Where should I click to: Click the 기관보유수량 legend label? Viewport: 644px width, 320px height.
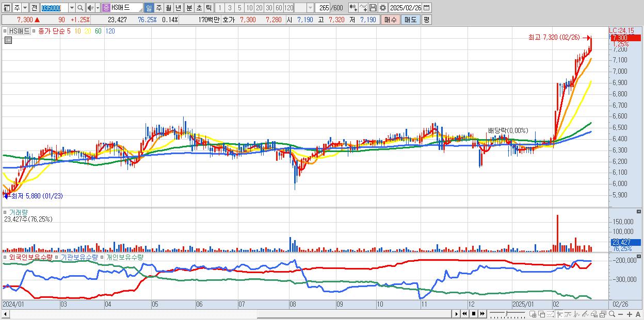coord(80,257)
